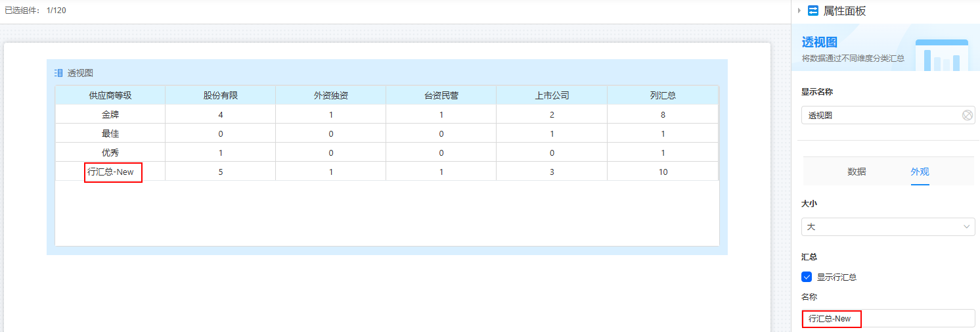Click the 供应商等级 column header

(x=110, y=95)
